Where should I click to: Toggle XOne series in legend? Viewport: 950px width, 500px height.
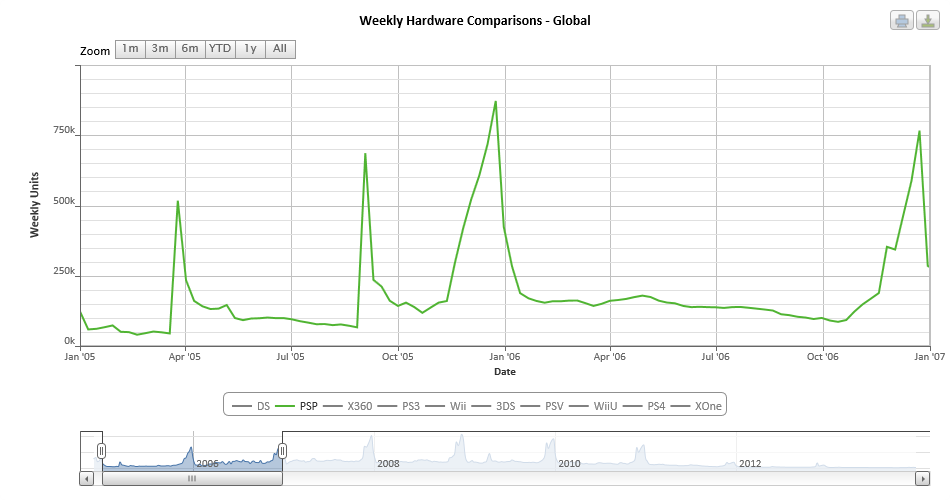pyautogui.click(x=696, y=406)
